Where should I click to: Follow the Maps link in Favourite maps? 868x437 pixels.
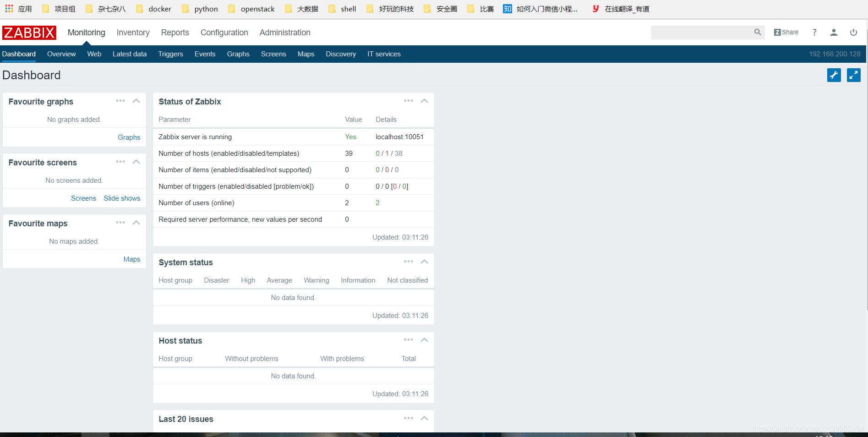coord(132,259)
